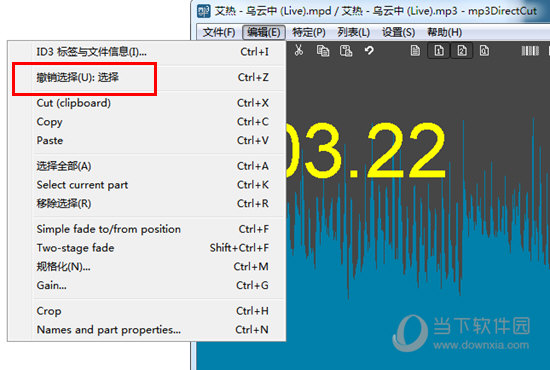Close the 编辑(E) menu
This screenshot has height=370, width=550.
coord(264,32)
